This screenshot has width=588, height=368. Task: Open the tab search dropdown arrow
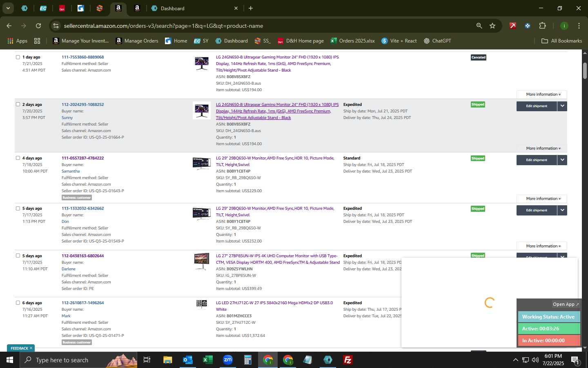point(8,8)
